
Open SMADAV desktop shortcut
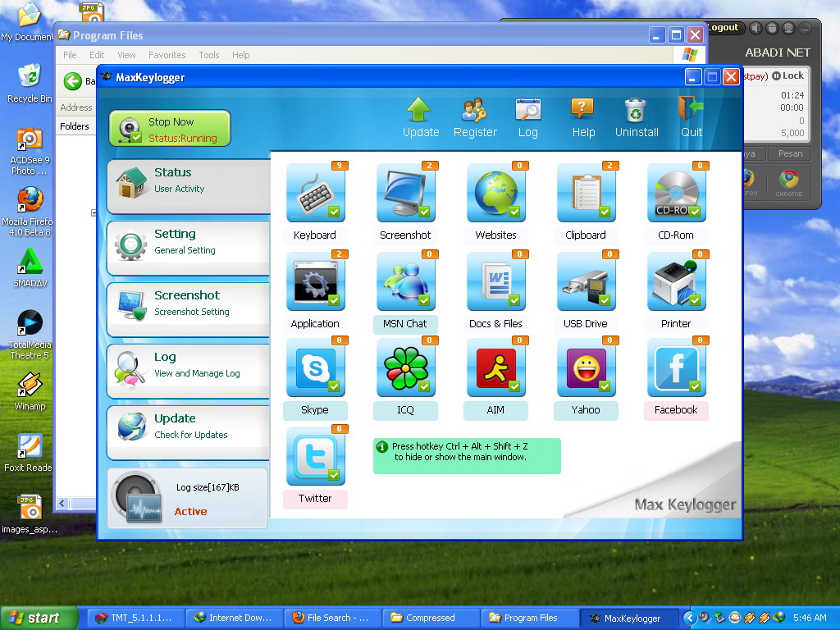tap(30, 268)
